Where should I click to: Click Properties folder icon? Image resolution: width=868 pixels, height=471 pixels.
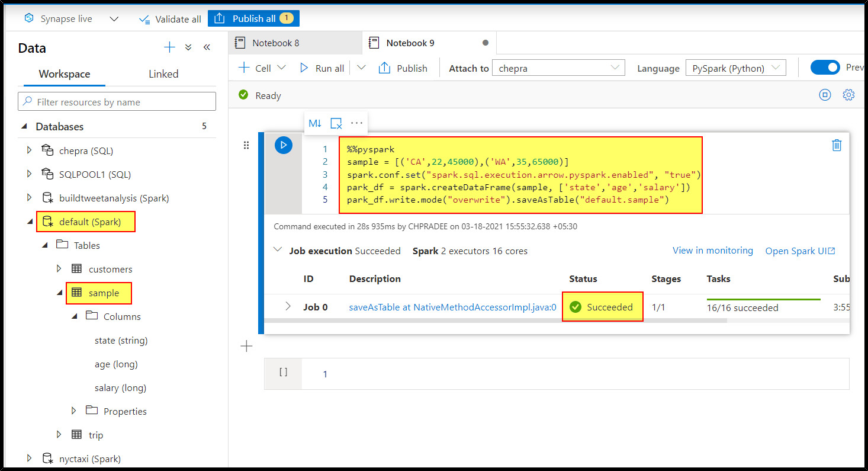[91, 410]
